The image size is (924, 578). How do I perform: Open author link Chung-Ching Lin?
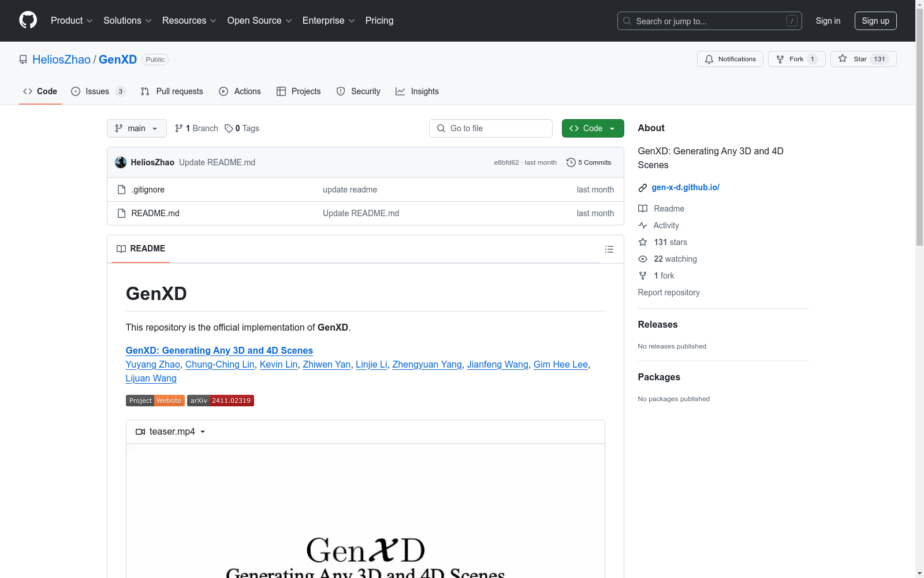(x=220, y=364)
